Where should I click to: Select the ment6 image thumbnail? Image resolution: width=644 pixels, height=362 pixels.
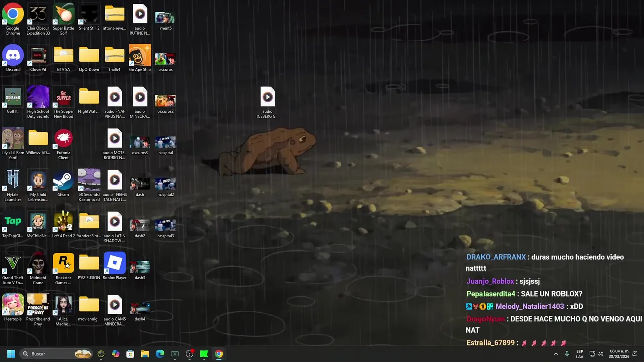point(166,20)
